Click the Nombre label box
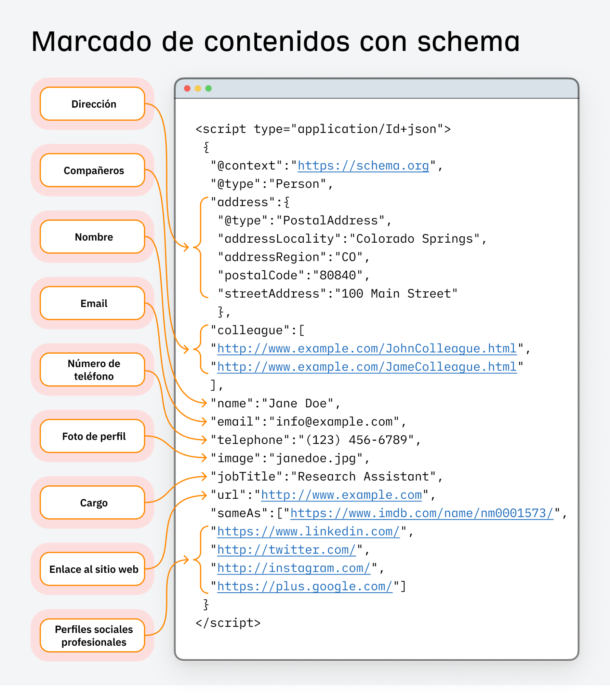 tap(93, 237)
